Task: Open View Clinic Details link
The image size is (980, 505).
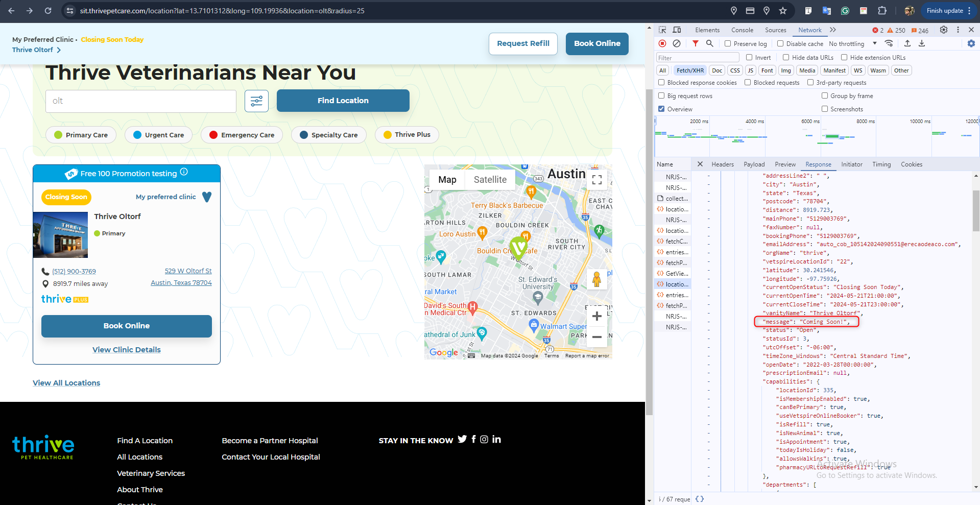Action: pos(127,350)
